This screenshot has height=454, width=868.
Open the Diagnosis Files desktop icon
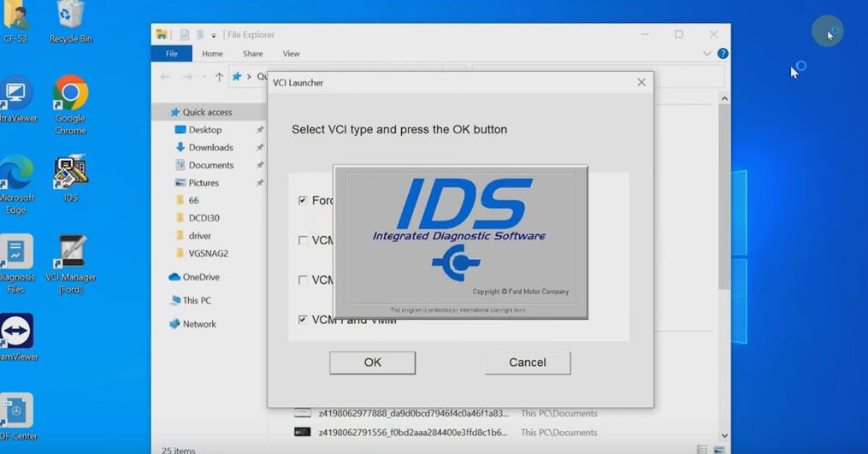coord(16,263)
